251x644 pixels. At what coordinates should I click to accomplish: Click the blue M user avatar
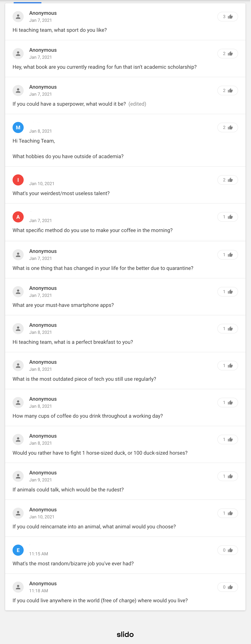[18, 127]
